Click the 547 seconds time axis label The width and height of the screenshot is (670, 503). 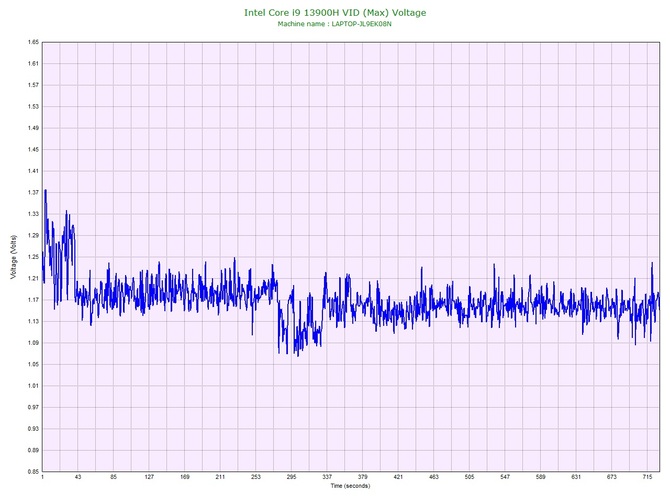pyautogui.click(x=505, y=477)
